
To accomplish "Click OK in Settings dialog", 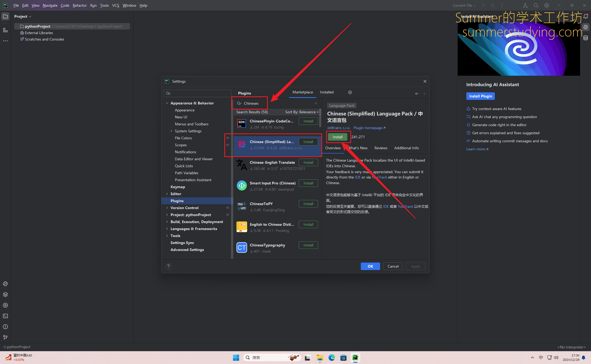I will point(370,266).
